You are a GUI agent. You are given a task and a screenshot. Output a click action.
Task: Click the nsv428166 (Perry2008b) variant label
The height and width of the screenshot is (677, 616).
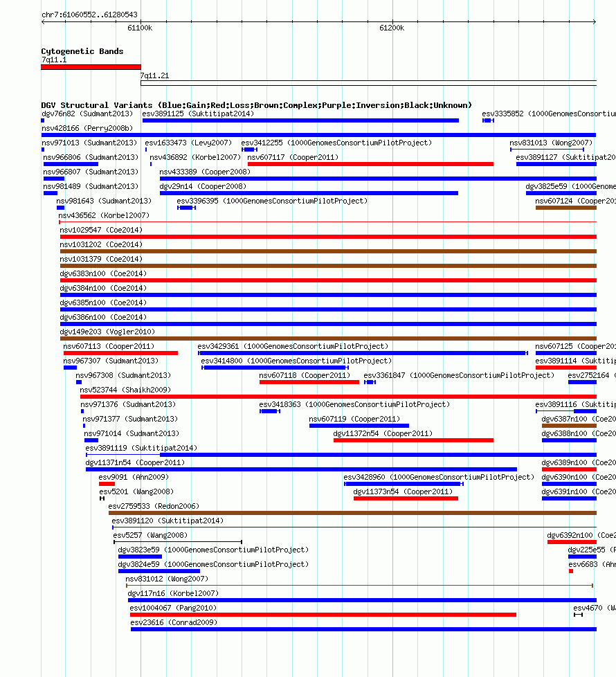point(87,128)
